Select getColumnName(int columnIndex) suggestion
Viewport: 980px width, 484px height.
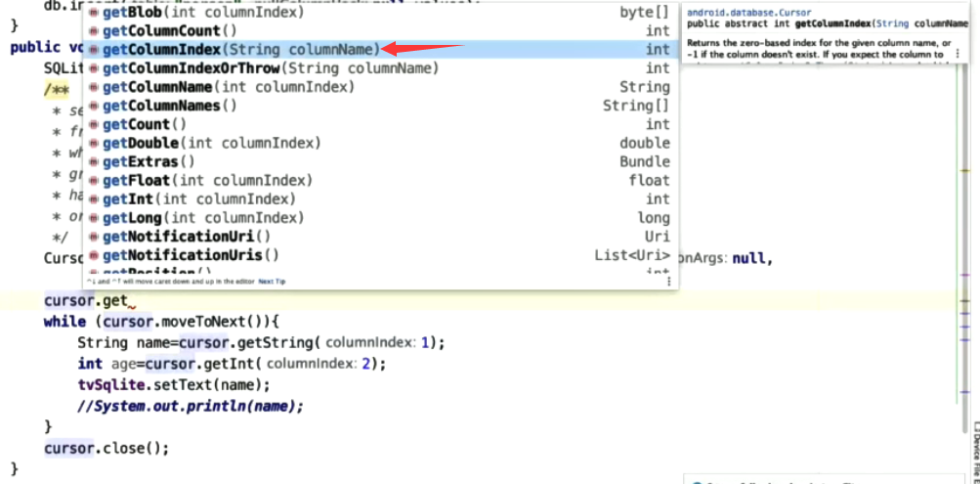[x=380, y=87]
